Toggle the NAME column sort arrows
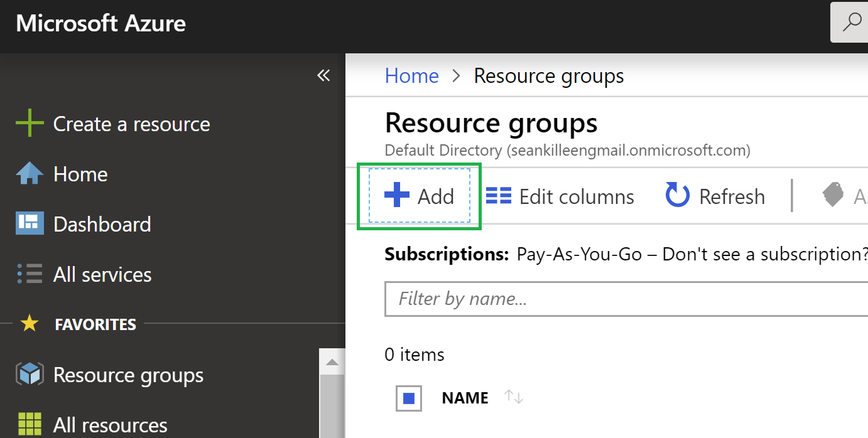 513,397
